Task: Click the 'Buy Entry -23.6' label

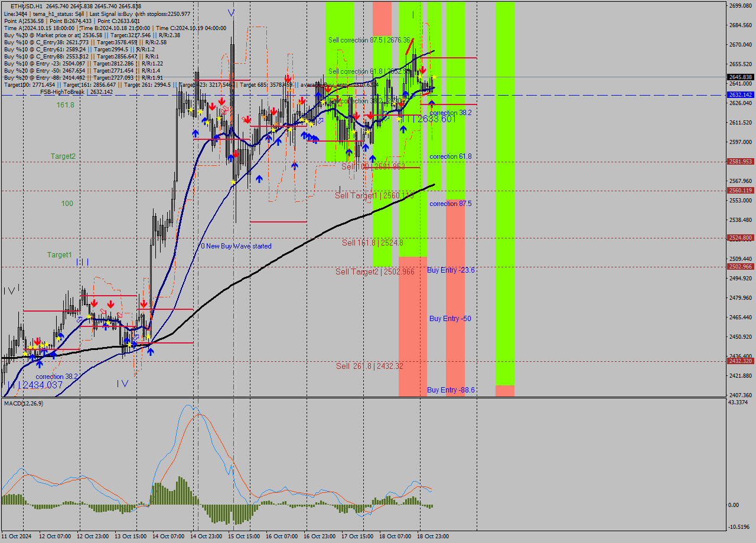Action: point(451,270)
